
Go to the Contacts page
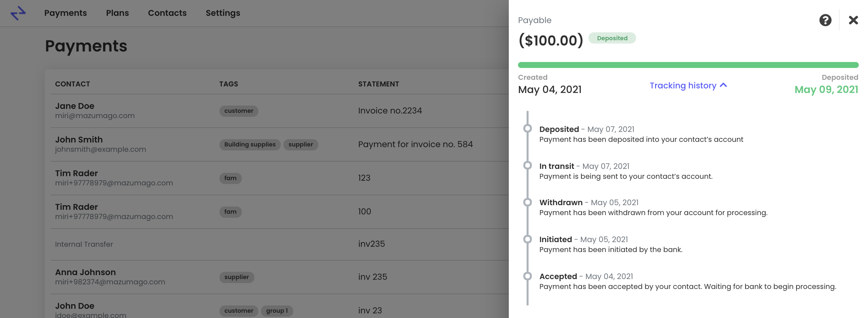167,13
